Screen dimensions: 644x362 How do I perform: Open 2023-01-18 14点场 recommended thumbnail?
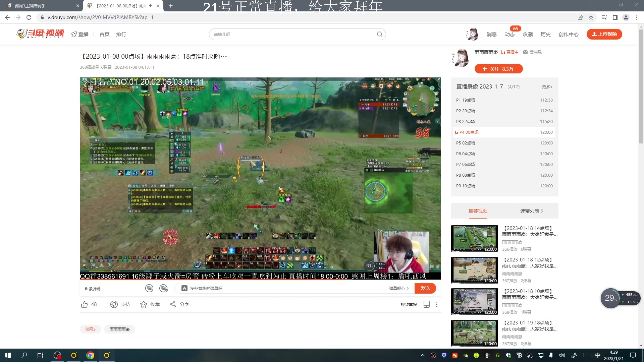[x=475, y=238]
